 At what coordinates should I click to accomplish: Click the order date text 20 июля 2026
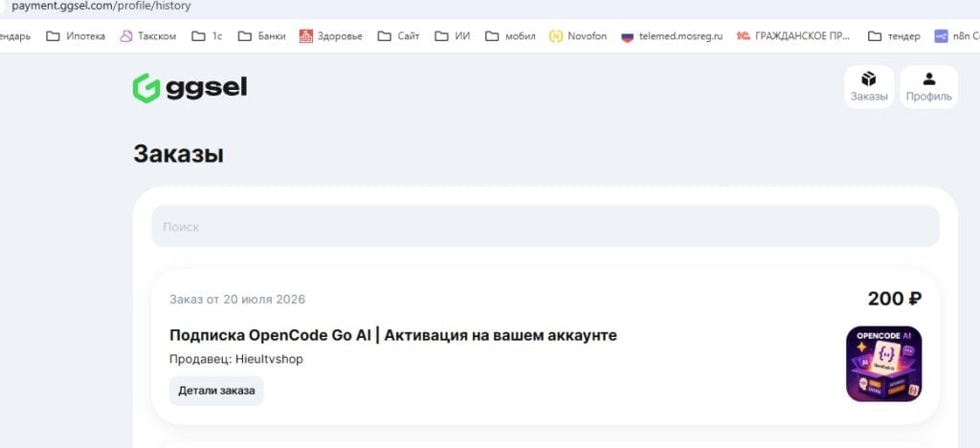(264, 300)
